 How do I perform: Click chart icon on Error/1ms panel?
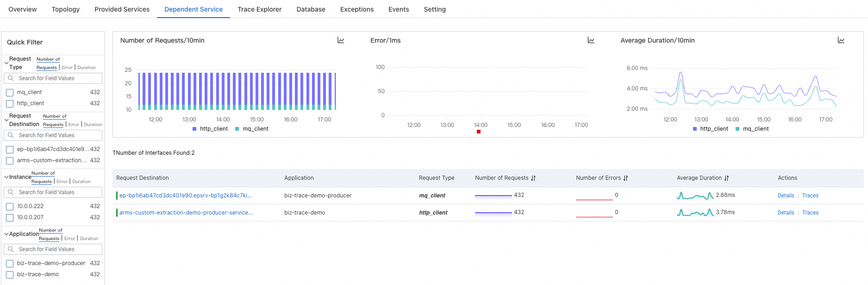591,41
